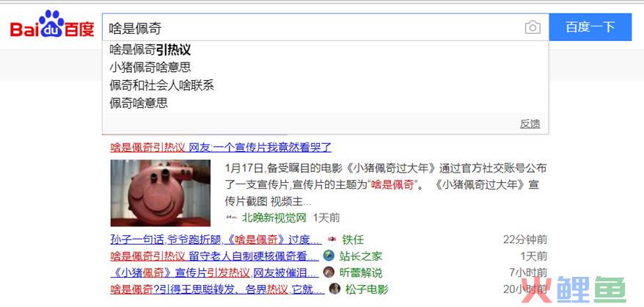
Task: Open headline 啥是佩奇引热议 网友:一个宣传片我竟然看哭了
Action: click(221, 148)
